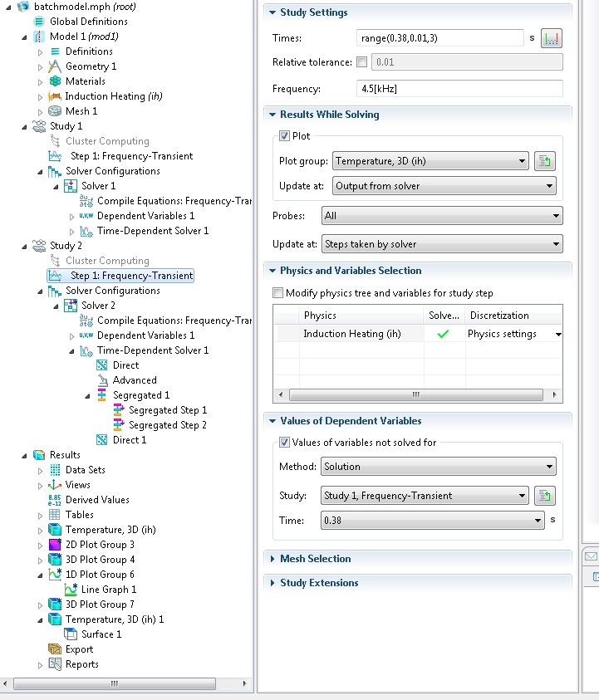599x700 pixels.
Task: Click the Export node icon
Action: click(55, 649)
